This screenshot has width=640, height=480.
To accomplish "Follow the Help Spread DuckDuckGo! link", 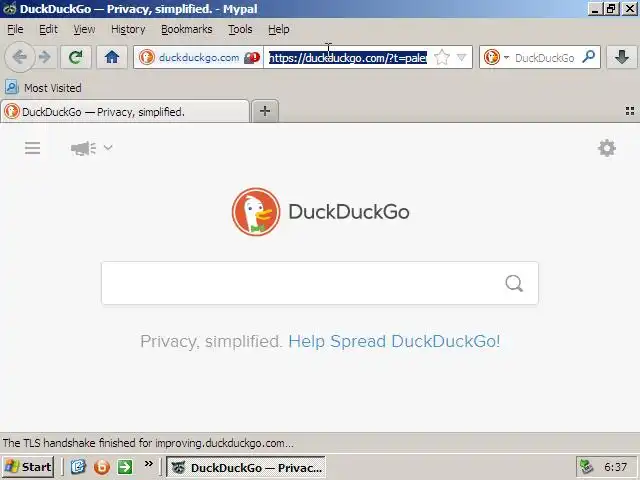I will (394, 342).
